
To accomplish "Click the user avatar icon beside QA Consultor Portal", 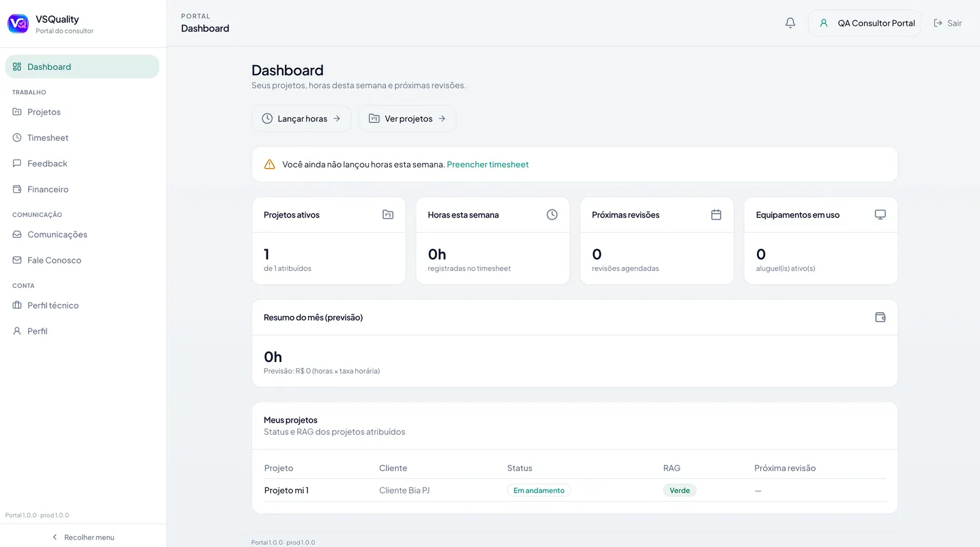I will coord(824,23).
